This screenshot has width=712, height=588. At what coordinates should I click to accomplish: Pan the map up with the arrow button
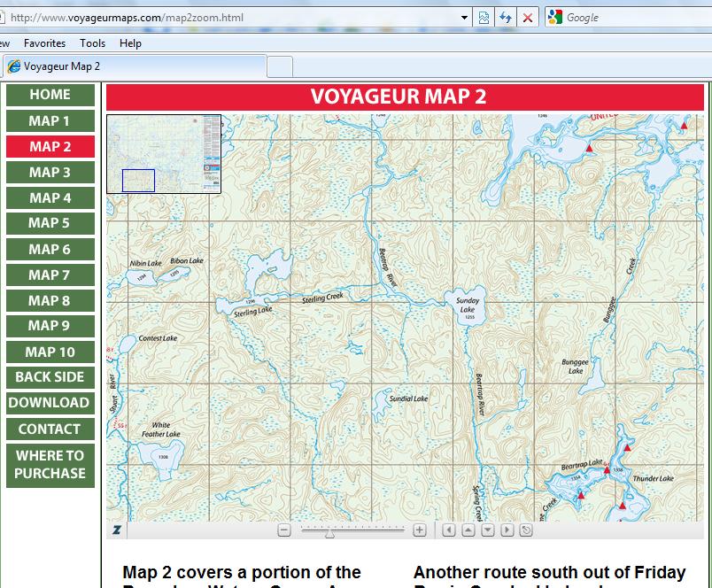468,530
